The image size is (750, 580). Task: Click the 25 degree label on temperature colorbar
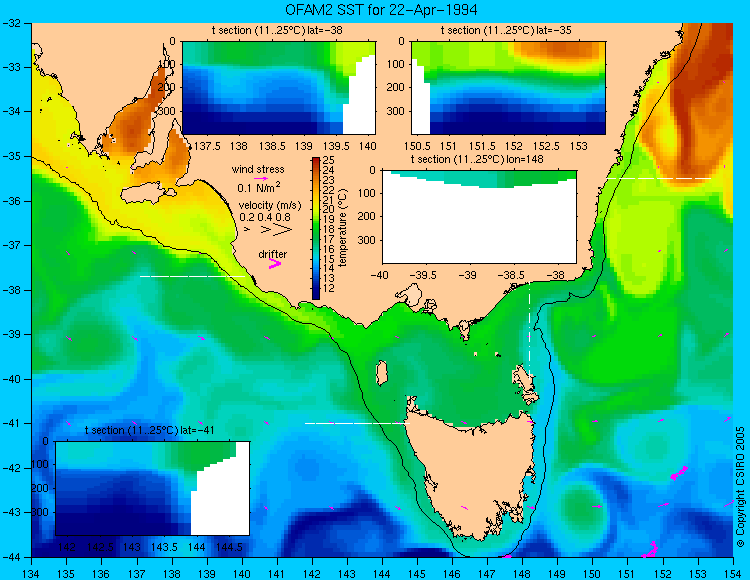click(x=329, y=160)
